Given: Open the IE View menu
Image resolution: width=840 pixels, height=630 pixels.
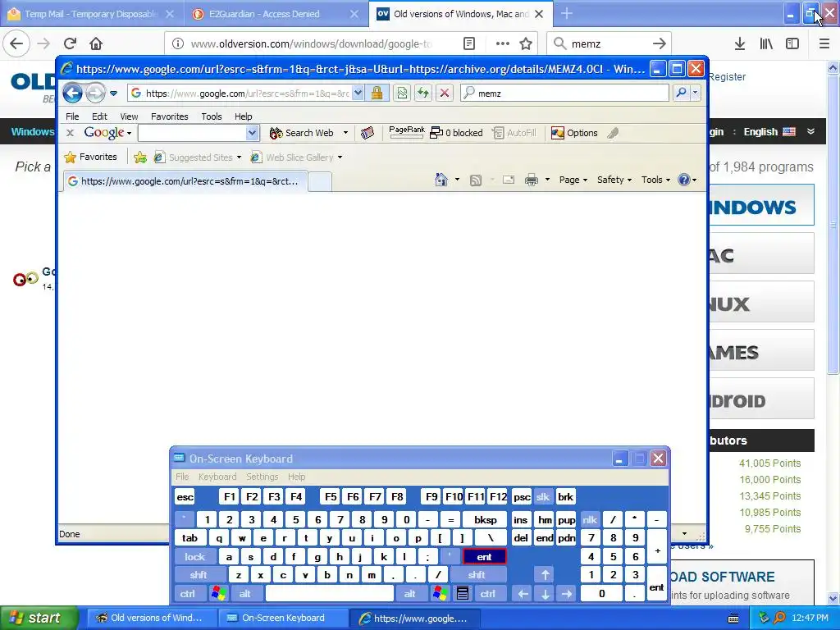Looking at the screenshot, I should [x=129, y=116].
